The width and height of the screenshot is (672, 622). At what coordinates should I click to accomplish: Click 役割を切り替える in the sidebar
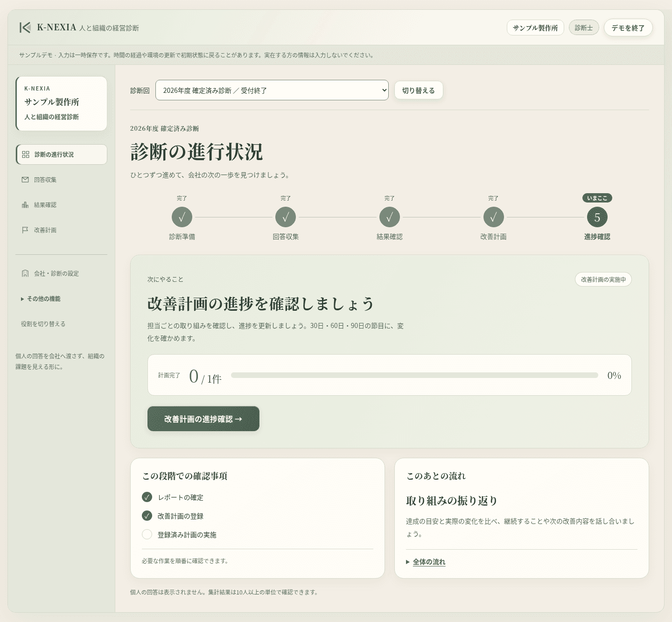(43, 324)
